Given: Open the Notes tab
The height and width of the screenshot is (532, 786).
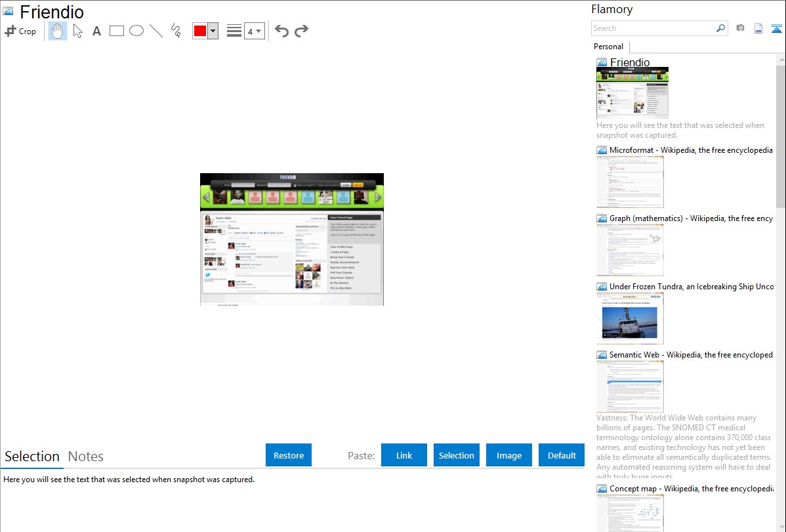Looking at the screenshot, I should coord(86,457).
